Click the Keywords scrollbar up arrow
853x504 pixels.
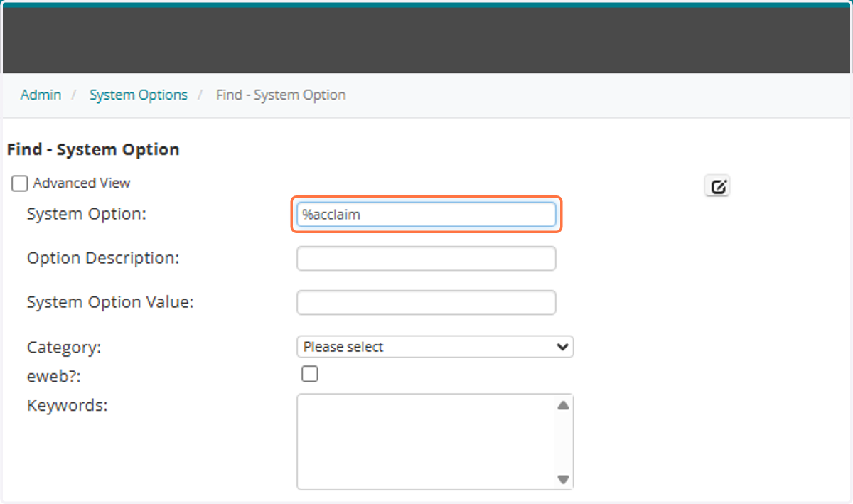pyautogui.click(x=564, y=406)
